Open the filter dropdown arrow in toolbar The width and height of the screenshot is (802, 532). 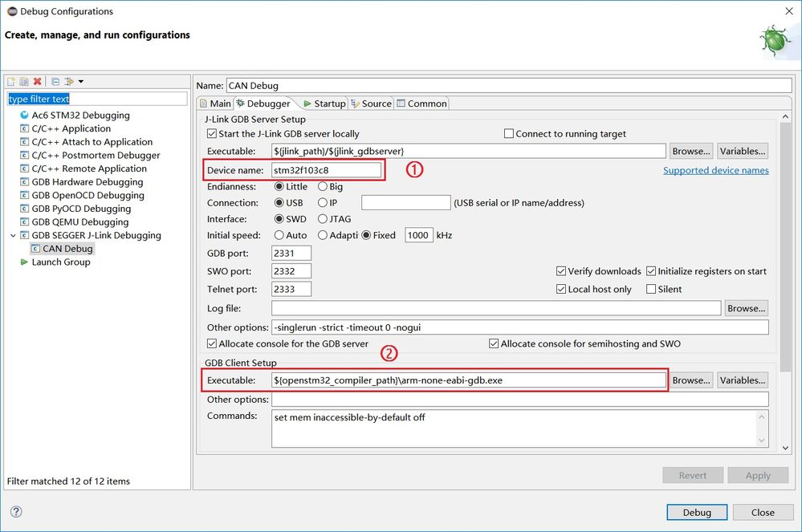81,81
